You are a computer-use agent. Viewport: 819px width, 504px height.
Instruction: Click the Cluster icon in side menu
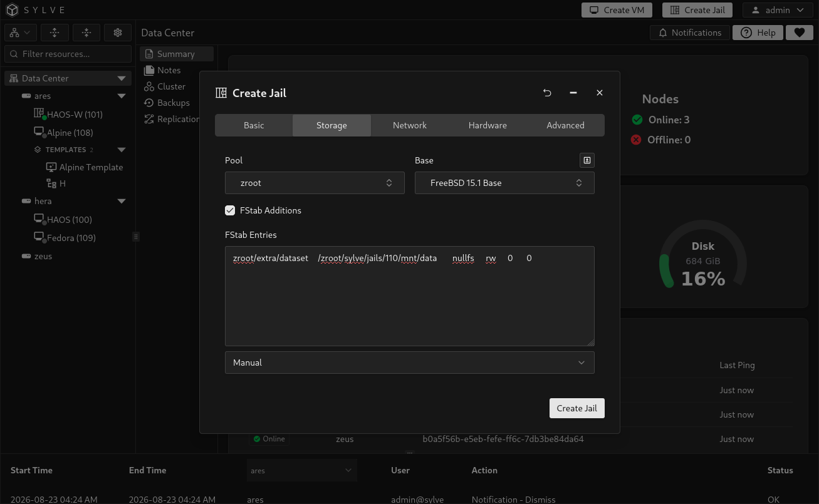pyautogui.click(x=149, y=86)
